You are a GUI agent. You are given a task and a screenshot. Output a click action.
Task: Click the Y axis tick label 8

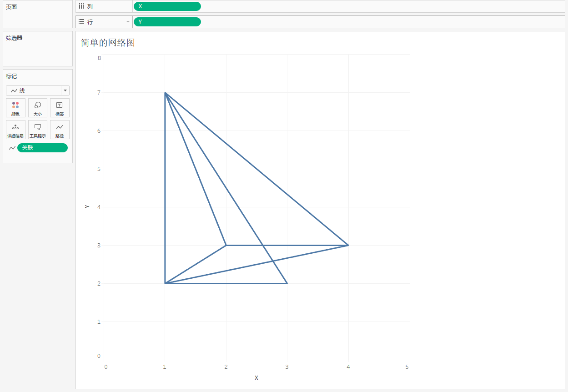point(99,58)
